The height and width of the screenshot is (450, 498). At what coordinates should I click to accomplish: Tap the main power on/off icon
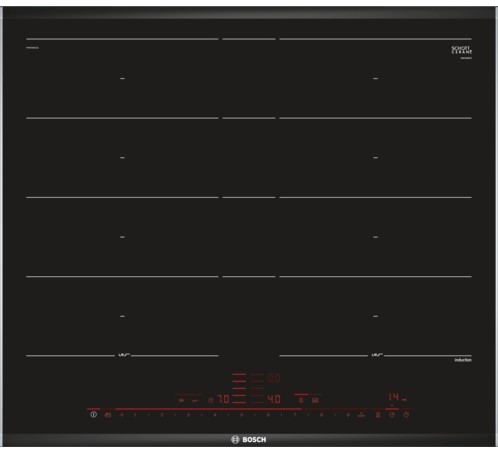[x=93, y=415]
